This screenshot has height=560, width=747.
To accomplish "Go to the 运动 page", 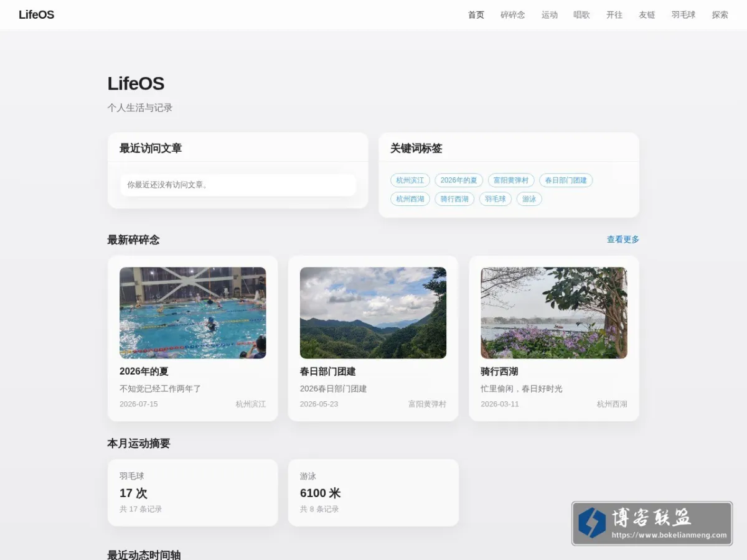I will pyautogui.click(x=550, y=15).
